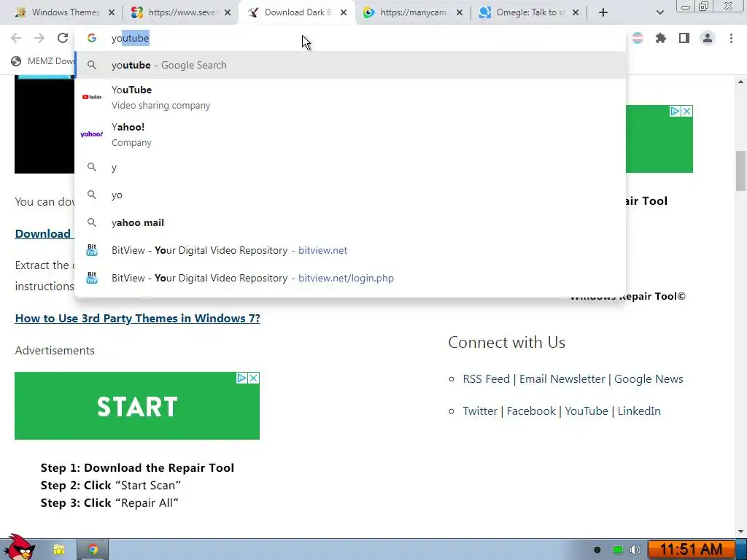Go back with the browser back arrow
This screenshot has height=560, width=747.
16,38
